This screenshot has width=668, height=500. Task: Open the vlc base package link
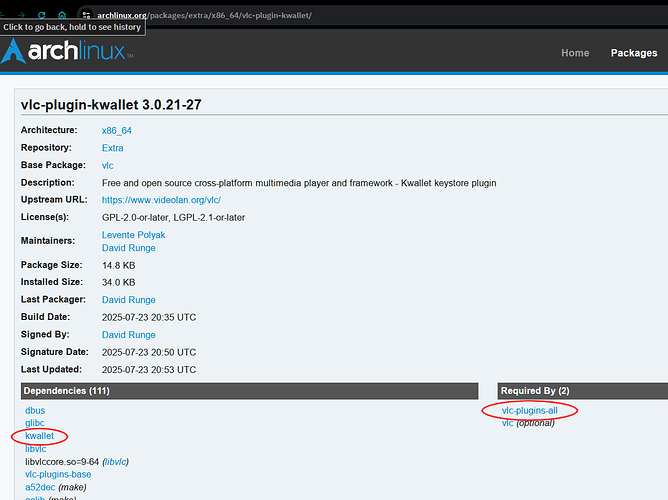pyautogui.click(x=108, y=165)
